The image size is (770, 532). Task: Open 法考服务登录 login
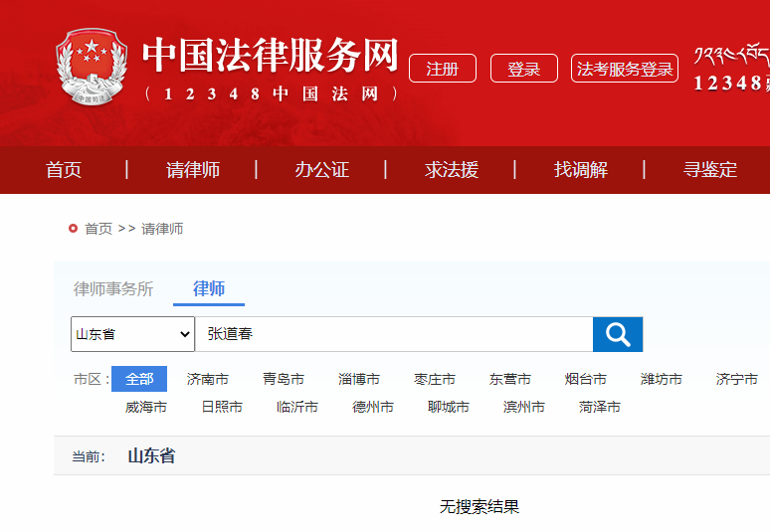[x=625, y=69]
